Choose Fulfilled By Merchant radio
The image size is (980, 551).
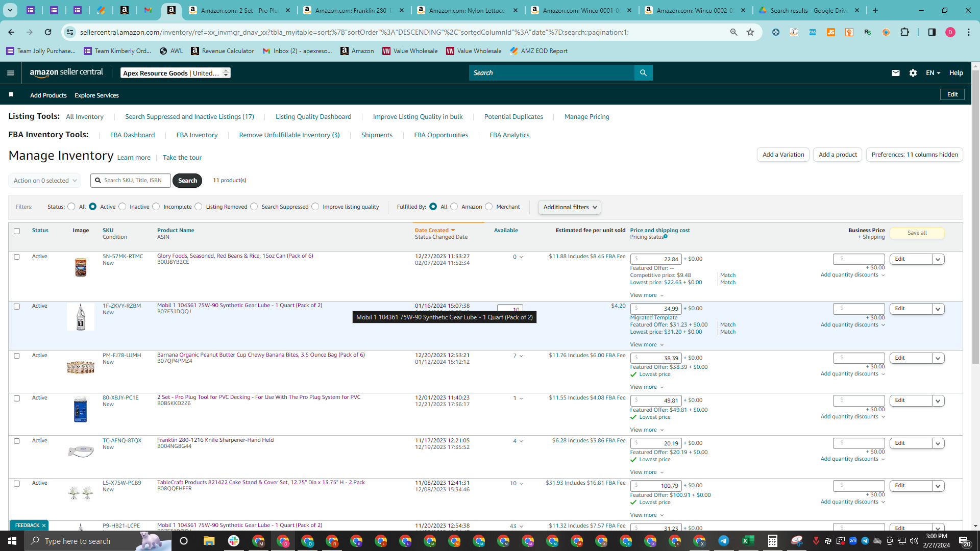pyautogui.click(x=489, y=207)
